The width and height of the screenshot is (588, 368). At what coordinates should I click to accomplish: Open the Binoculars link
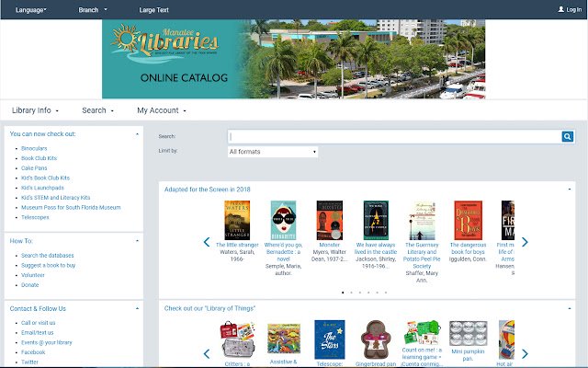click(x=34, y=148)
